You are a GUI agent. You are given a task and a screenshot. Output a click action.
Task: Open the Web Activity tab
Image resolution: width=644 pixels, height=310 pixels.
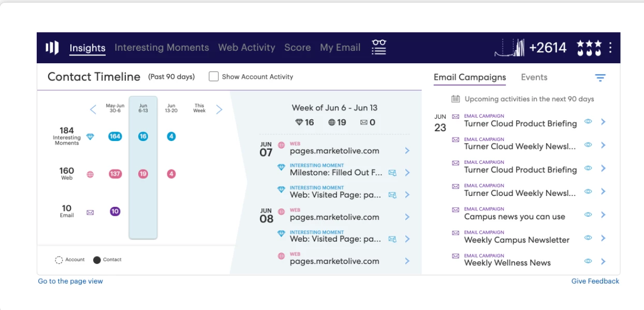pos(246,47)
